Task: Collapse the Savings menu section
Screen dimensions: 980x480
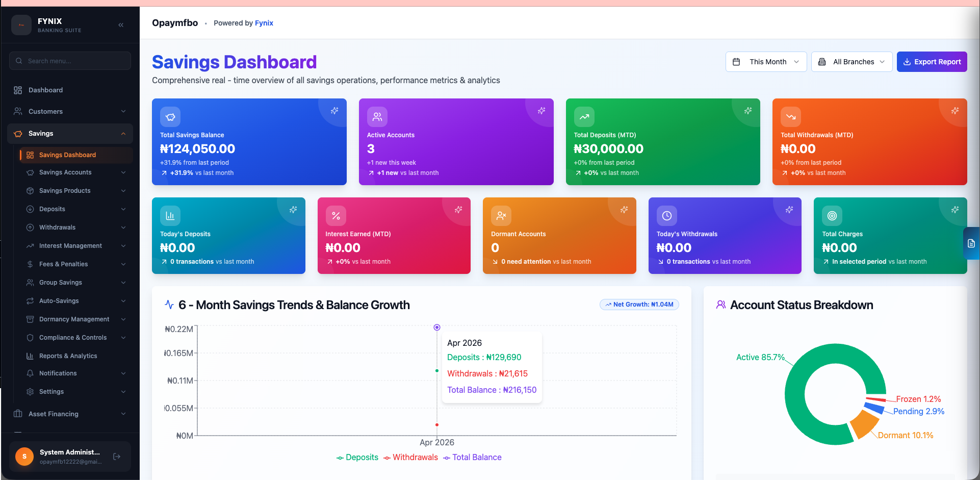Action: tap(70, 134)
